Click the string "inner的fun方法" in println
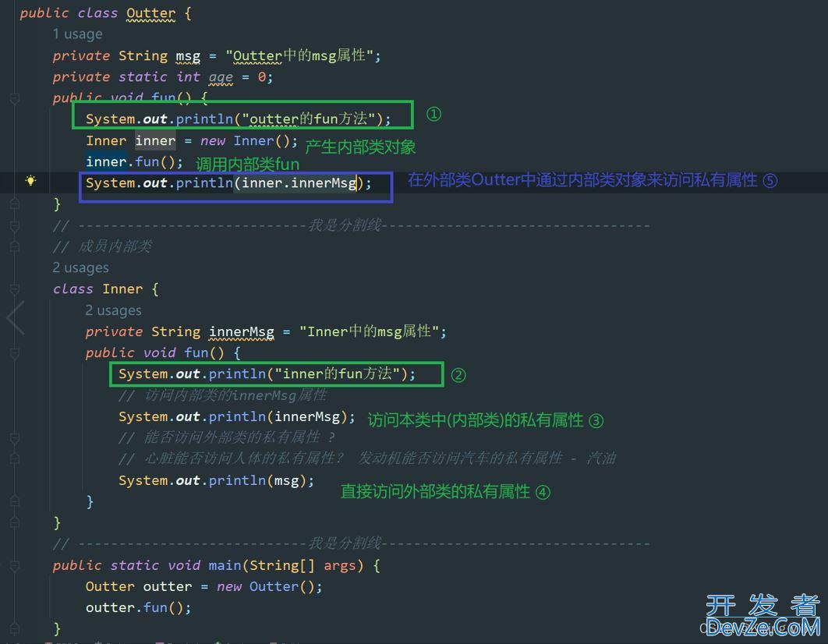 [338, 373]
